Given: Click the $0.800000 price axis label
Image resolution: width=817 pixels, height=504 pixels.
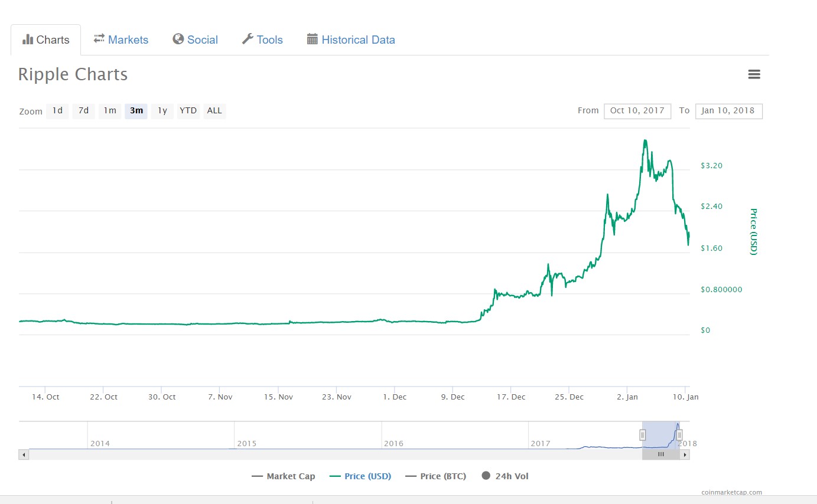Looking at the screenshot, I should click(x=721, y=290).
